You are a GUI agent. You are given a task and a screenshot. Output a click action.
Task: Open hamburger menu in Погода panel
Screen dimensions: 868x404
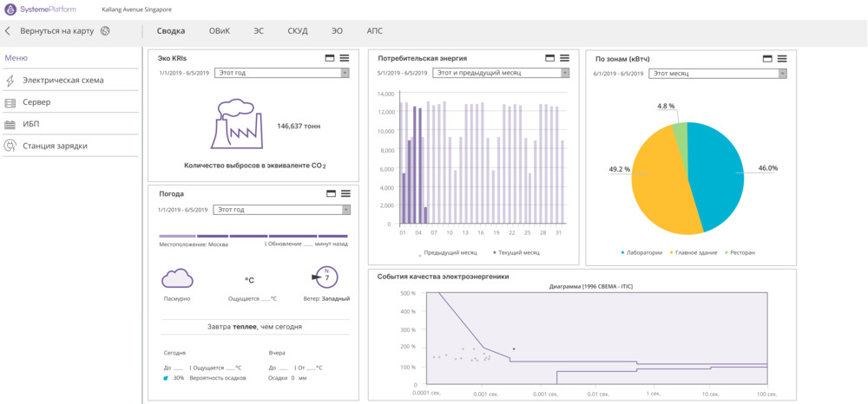(x=345, y=193)
